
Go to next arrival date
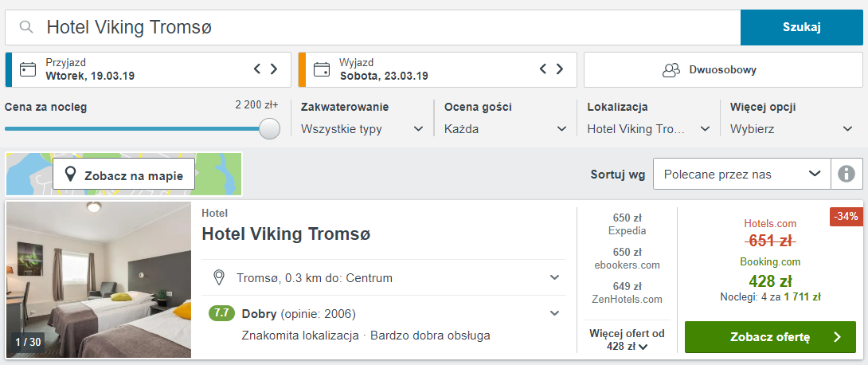tap(274, 69)
